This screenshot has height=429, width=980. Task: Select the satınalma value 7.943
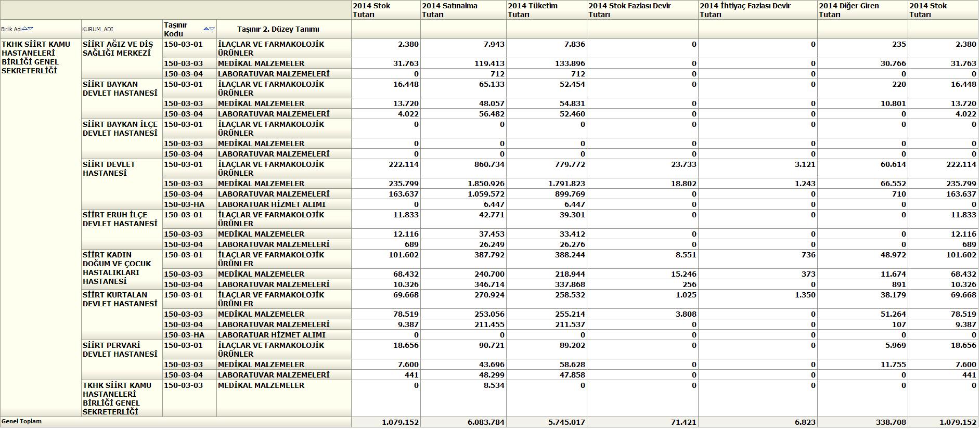(x=494, y=44)
